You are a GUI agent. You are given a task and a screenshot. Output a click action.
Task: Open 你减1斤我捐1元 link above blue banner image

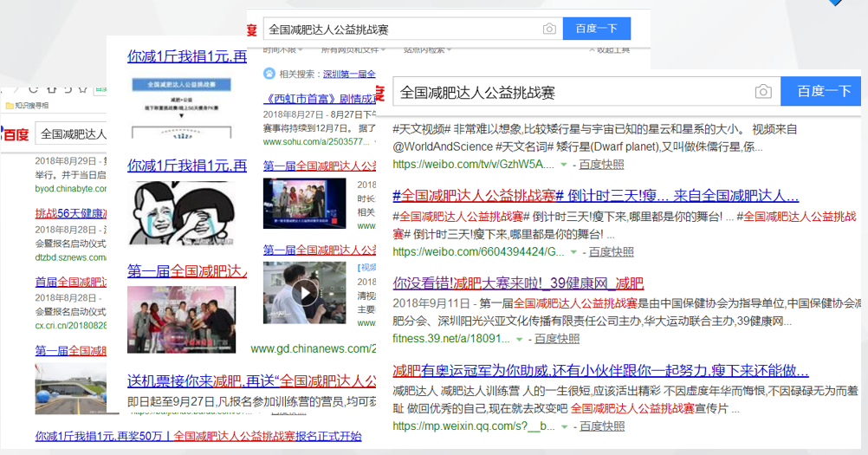[x=187, y=56]
